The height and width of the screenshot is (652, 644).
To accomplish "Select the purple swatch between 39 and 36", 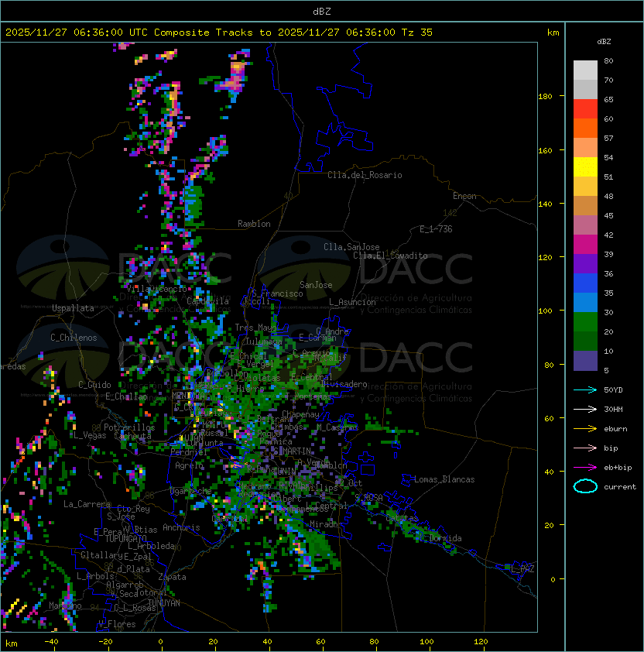I will [x=585, y=263].
